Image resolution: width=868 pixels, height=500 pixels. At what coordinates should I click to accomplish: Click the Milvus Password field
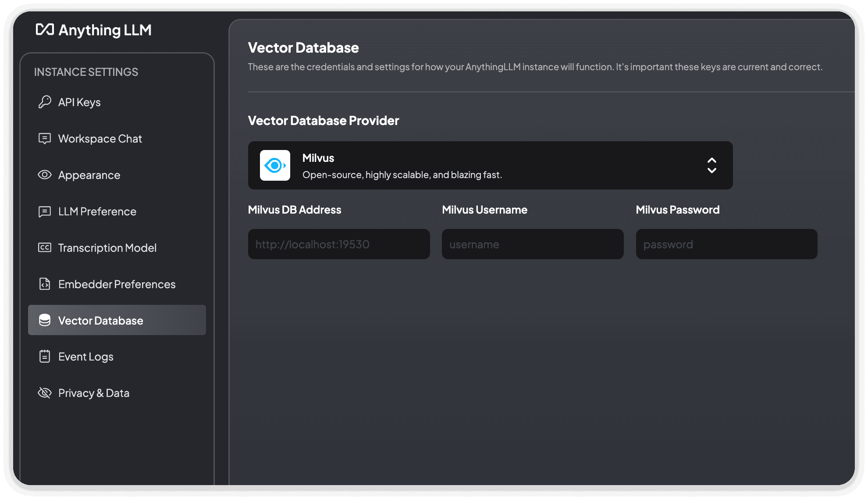[x=726, y=244]
